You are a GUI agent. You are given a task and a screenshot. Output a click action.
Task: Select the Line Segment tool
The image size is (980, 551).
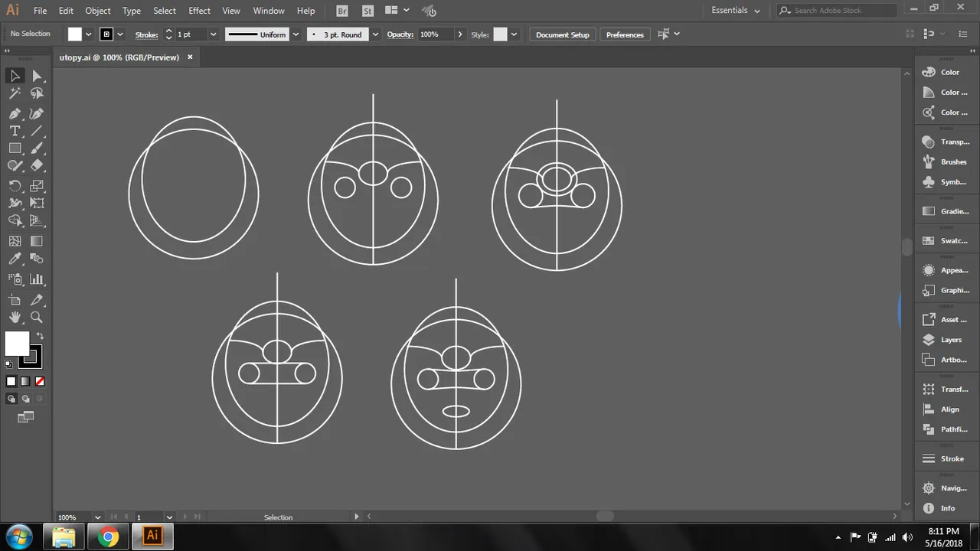(37, 131)
